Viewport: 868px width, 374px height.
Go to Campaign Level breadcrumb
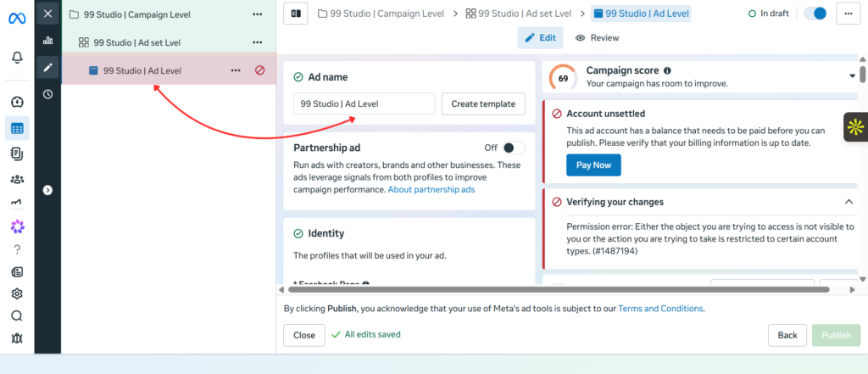point(381,14)
